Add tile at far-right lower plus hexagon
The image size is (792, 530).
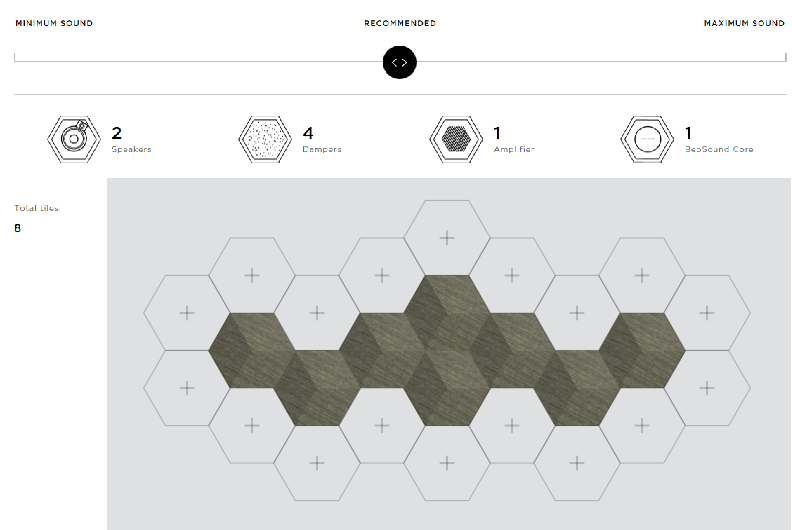pyautogui.click(x=707, y=387)
